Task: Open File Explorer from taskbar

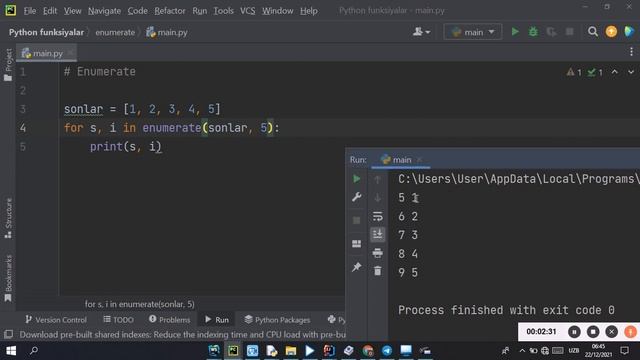Action: click(291, 351)
